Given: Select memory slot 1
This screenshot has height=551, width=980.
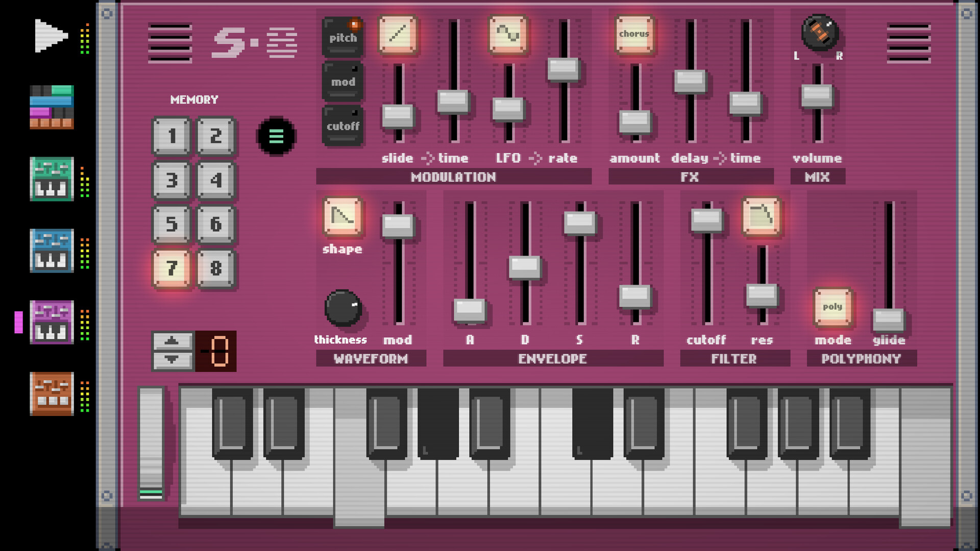Looking at the screenshot, I should point(173,135).
